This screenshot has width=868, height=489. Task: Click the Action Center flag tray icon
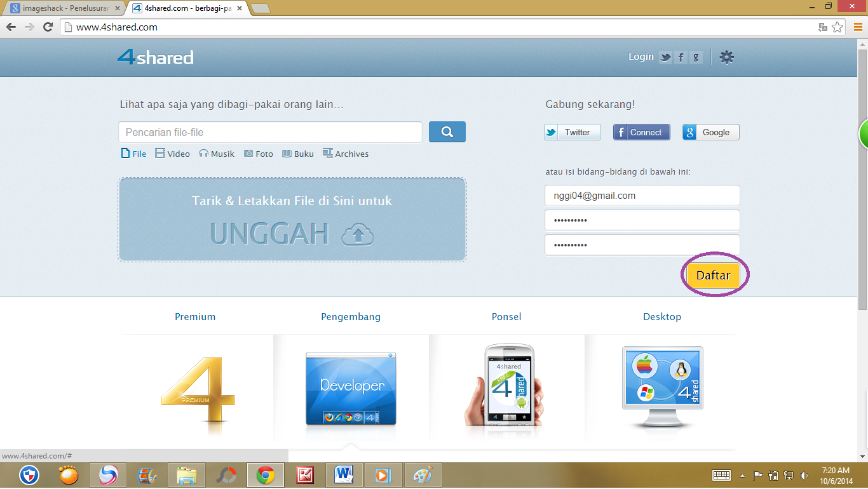[x=757, y=475]
